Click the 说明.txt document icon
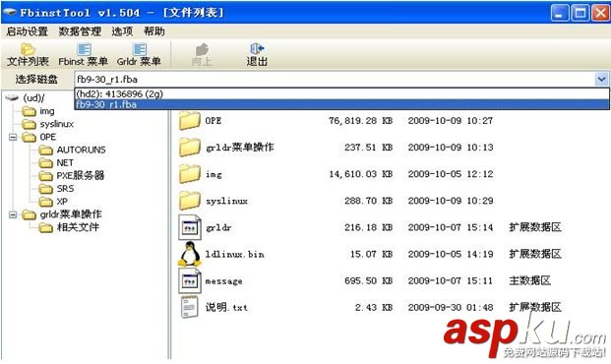Image resolution: width=611 pixels, height=364 pixels. click(189, 307)
